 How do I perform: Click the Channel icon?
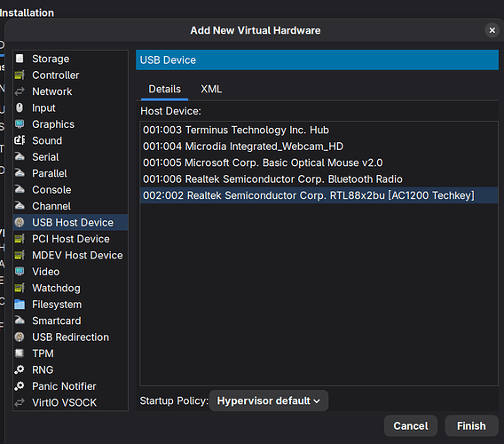(x=20, y=206)
